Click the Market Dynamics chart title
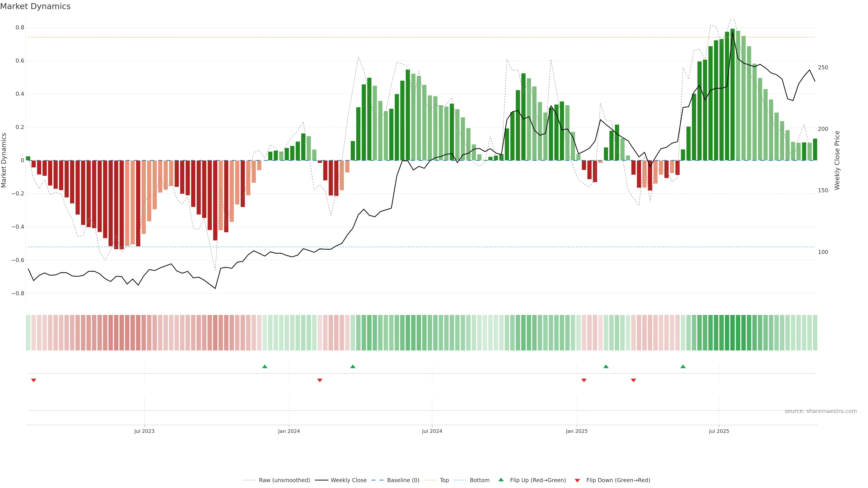Screen dimensions: 868x488 (35, 6)
